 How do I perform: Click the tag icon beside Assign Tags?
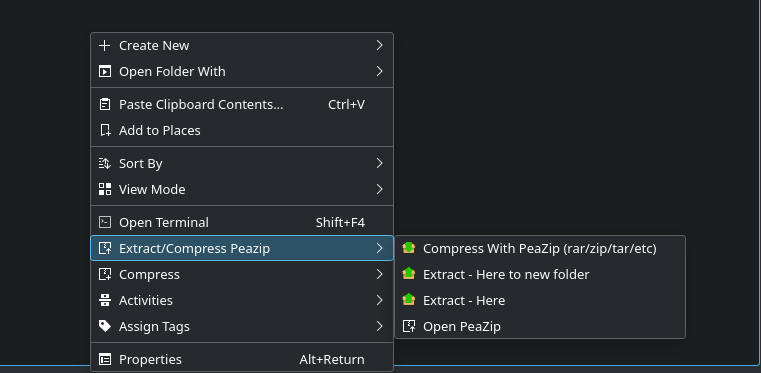pos(104,326)
